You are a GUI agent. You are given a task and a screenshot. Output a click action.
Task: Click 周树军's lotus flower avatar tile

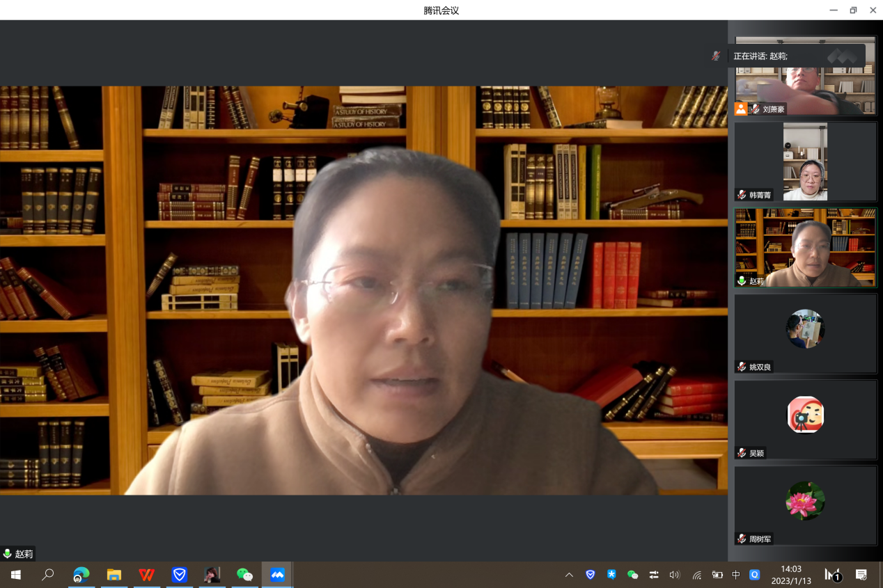click(x=805, y=501)
